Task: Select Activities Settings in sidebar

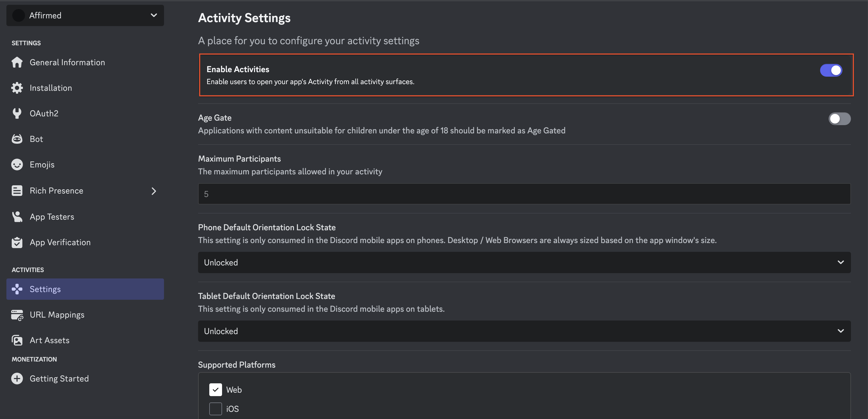Action: [x=85, y=289]
